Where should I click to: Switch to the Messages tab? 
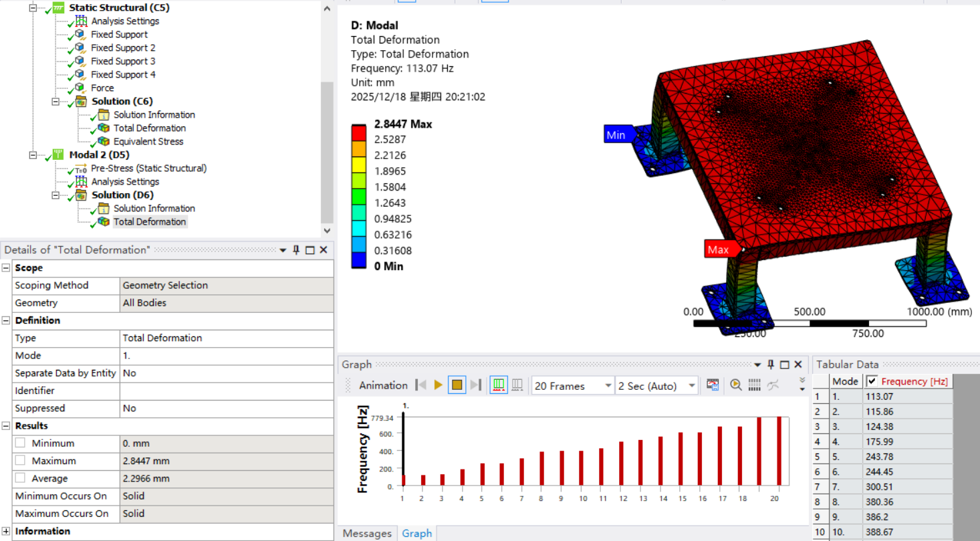[x=367, y=533]
